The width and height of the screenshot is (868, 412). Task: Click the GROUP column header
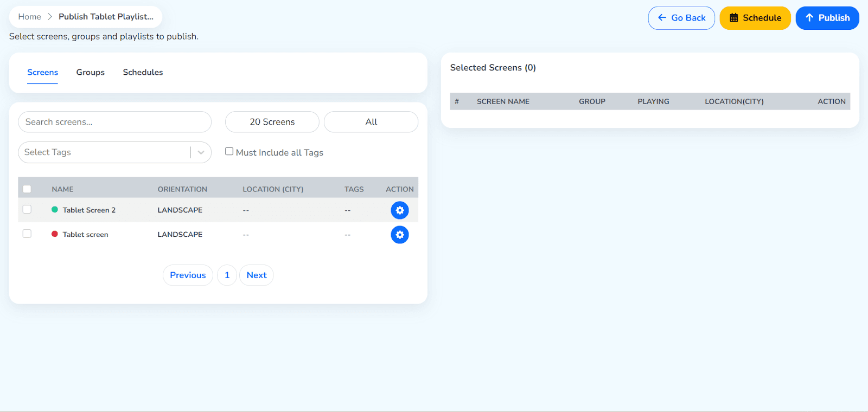pyautogui.click(x=592, y=101)
